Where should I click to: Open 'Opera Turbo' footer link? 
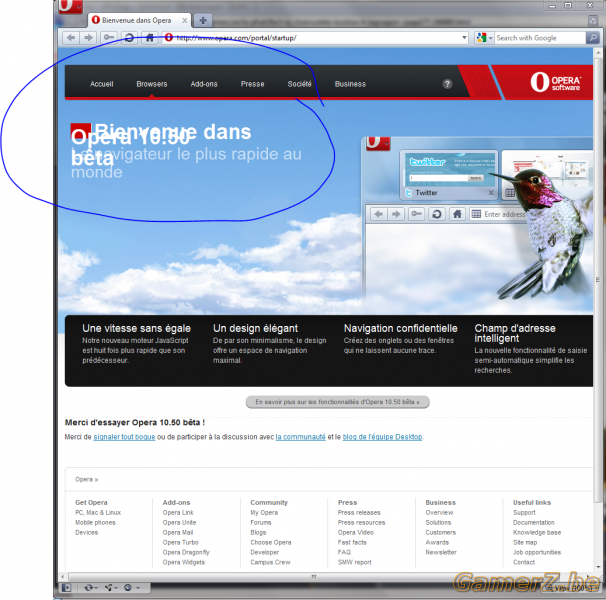(x=180, y=543)
